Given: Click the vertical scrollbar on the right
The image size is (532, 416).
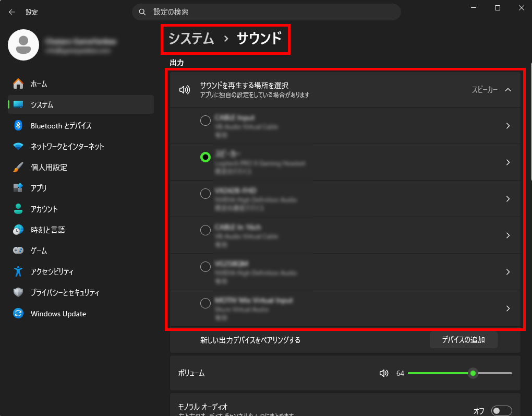Looking at the screenshot, I should (530, 121).
